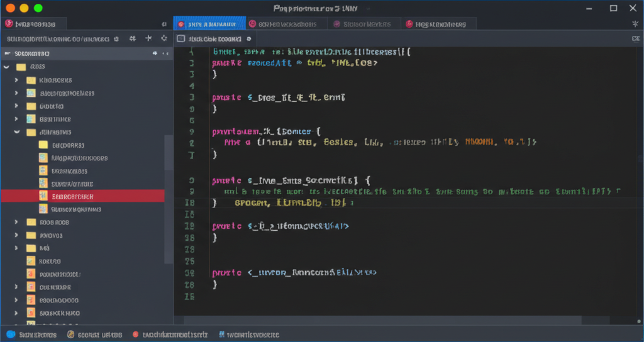Open the fourth editor tab with the red icon
This screenshot has width=644, height=342.
[x=438, y=24]
